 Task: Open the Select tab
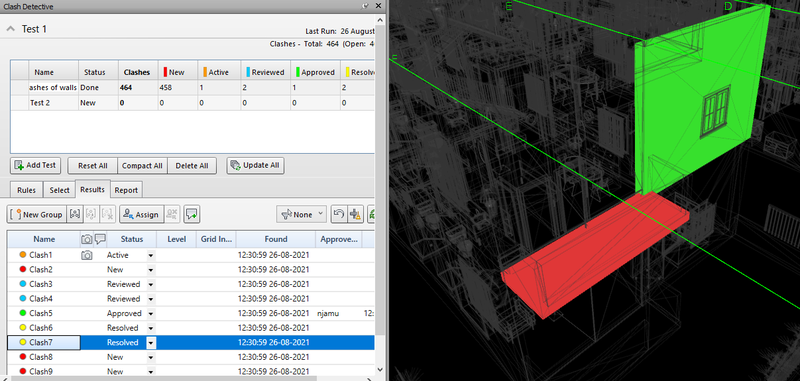click(x=59, y=190)
